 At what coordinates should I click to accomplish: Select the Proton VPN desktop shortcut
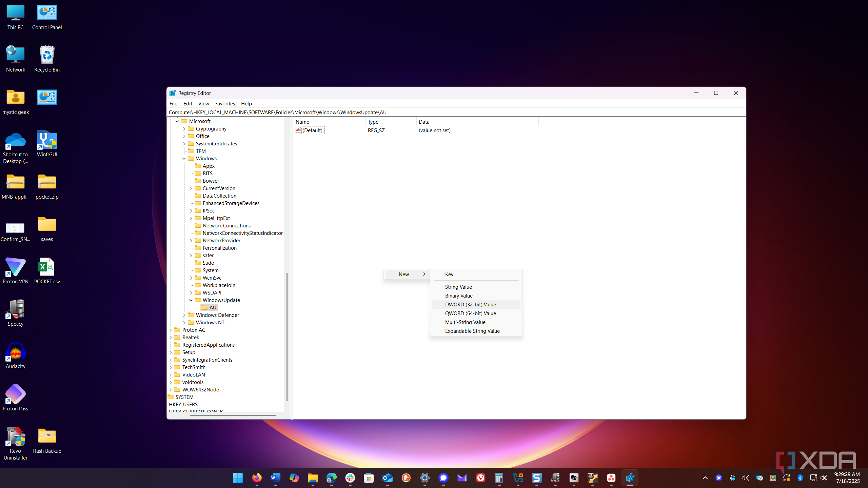(15, 271)
